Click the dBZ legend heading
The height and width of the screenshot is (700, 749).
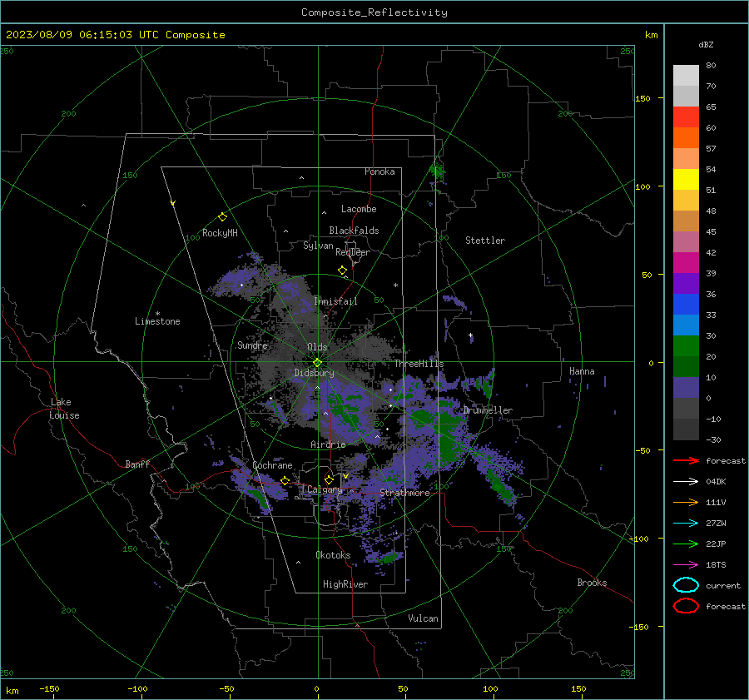(706, 44)
